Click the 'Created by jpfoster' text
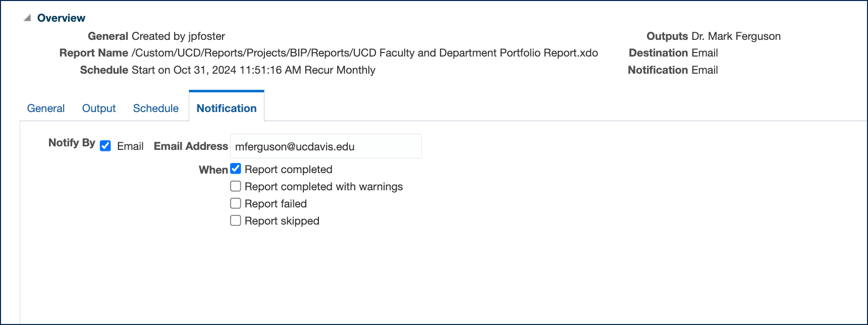 point(178,36)
